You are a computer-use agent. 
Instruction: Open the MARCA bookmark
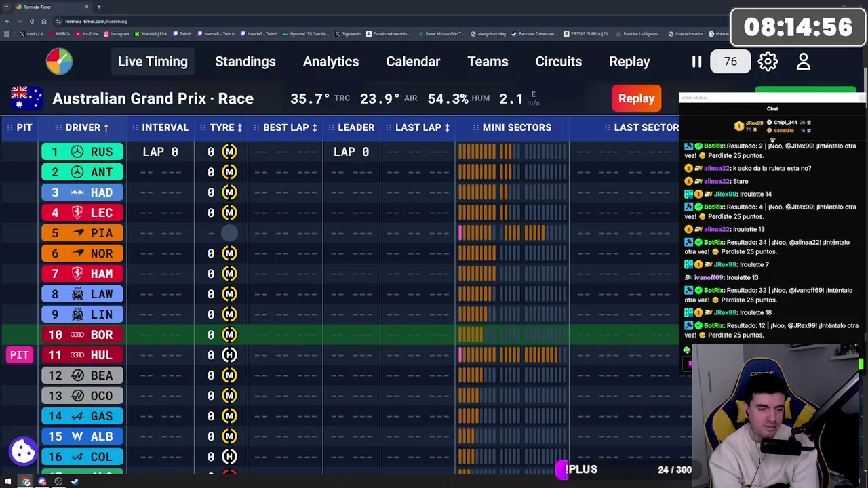(x=59, y=33)
